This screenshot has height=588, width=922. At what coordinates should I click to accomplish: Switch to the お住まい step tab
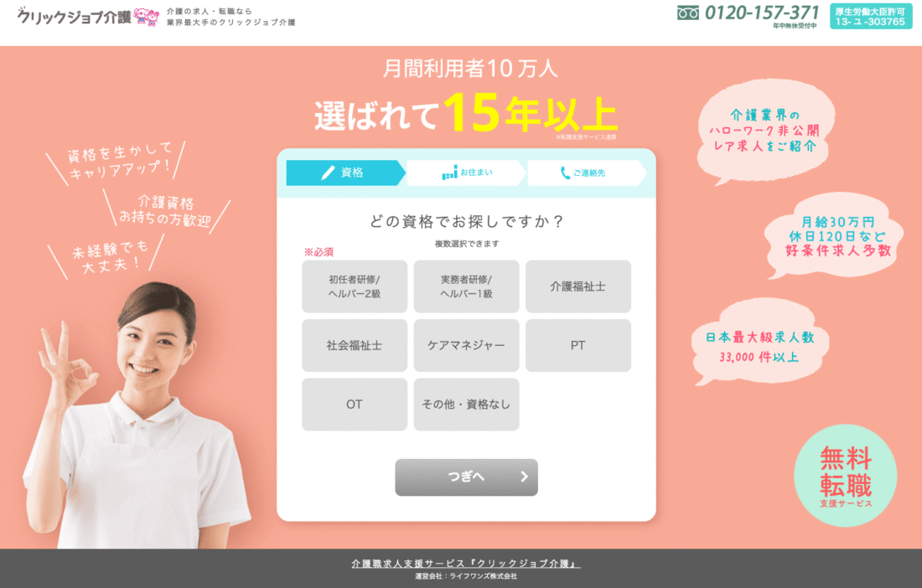pos(466,173)
